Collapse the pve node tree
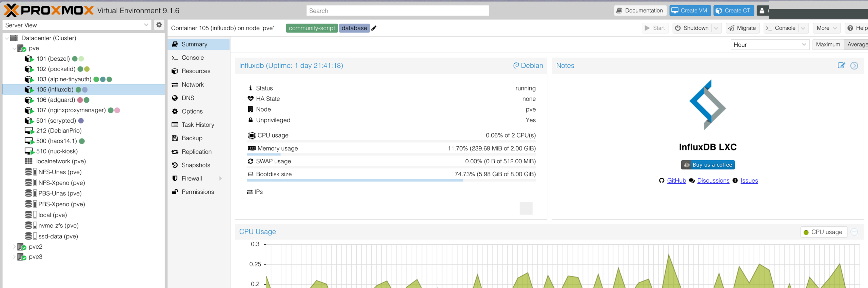Image resolution: width=868 pixels, height=288 pixels. coord(14,48)
